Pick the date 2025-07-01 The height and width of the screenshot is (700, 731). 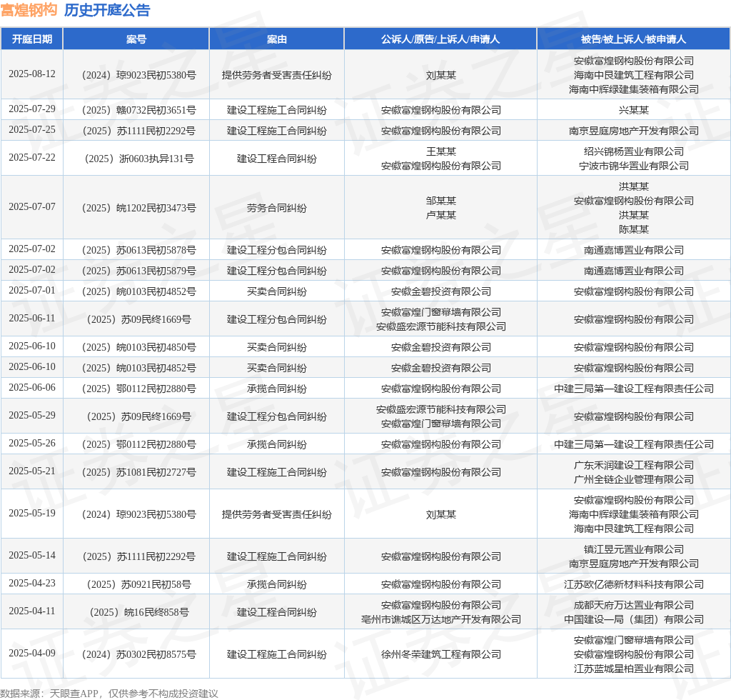coord(31,291)
